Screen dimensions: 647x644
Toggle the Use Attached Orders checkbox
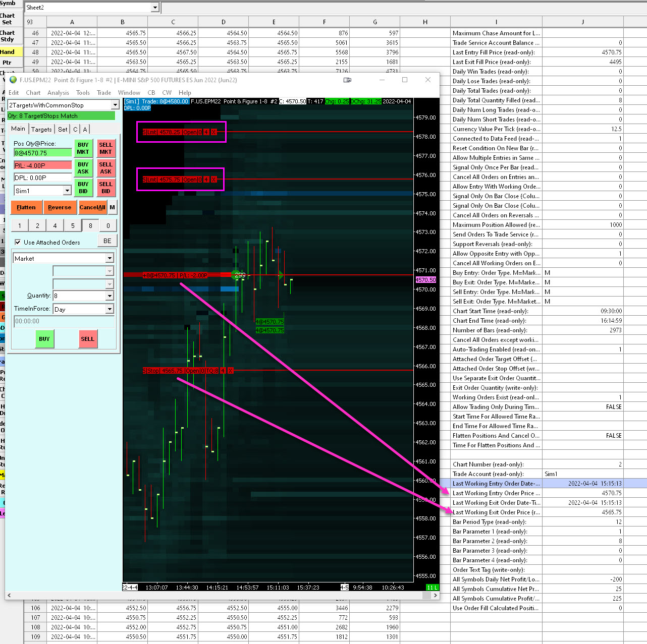[x=18, y=242]
